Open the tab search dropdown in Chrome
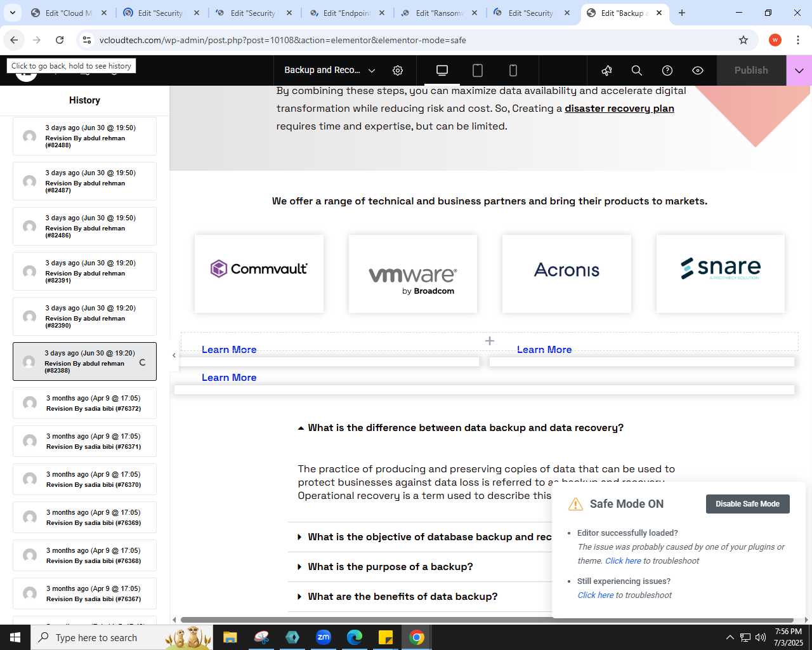 [x=13, y=13]
